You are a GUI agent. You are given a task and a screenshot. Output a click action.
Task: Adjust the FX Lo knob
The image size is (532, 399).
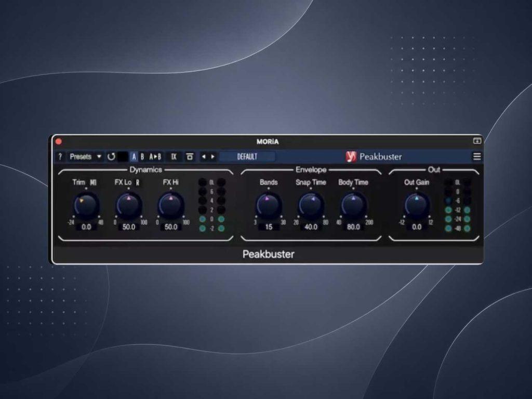(129, 205)
